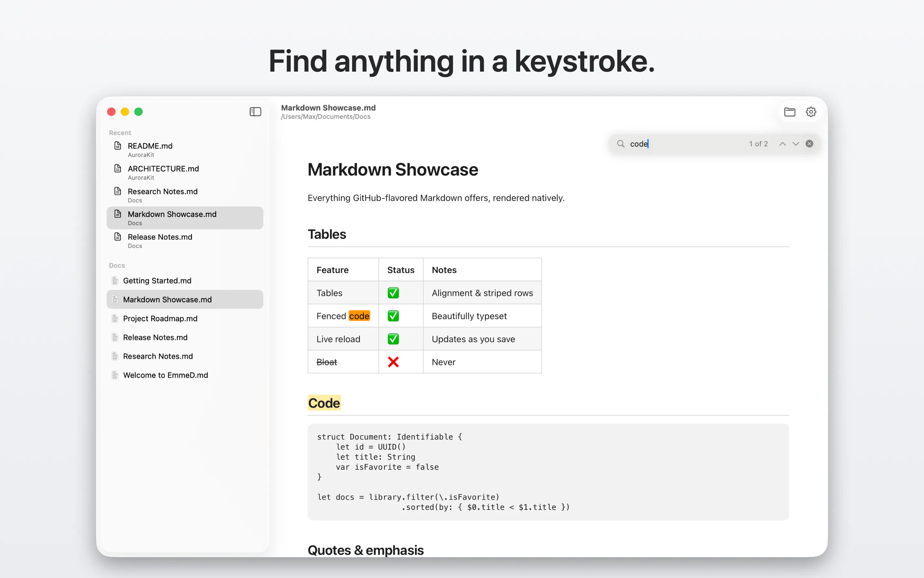
Task: Go to previous search match arrow
Action: click(x=782, y=144)
